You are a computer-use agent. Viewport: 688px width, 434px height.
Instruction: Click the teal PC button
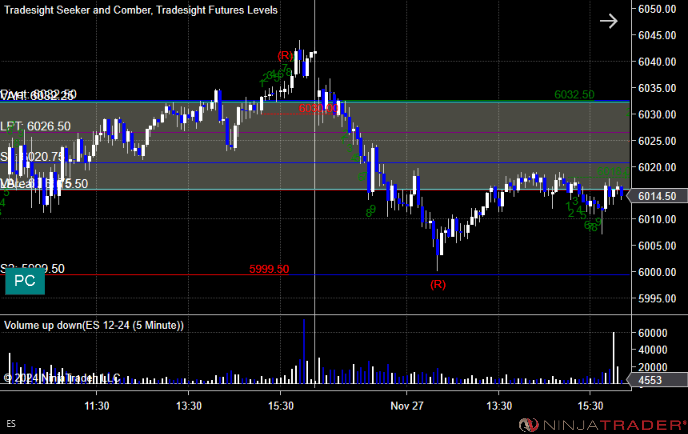pos(25,281)
